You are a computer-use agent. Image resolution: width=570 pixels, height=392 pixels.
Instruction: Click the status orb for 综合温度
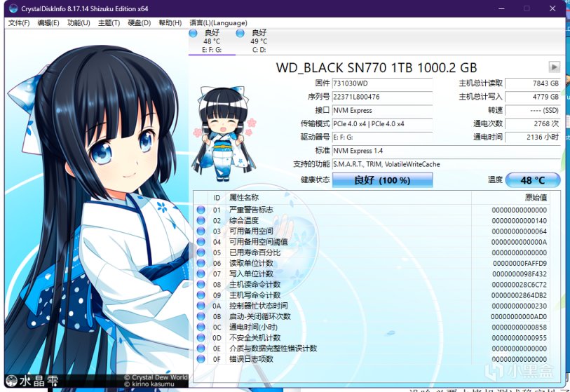pos(201,220)
